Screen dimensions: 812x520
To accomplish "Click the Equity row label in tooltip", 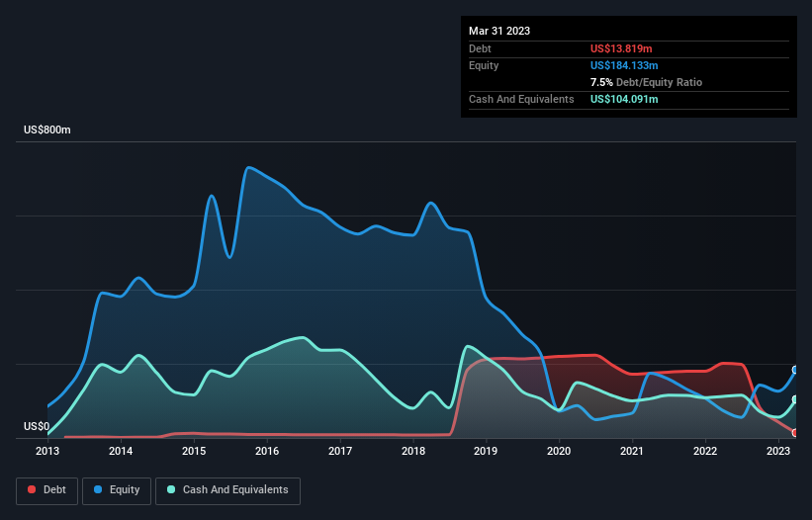I will coord(484,65).
